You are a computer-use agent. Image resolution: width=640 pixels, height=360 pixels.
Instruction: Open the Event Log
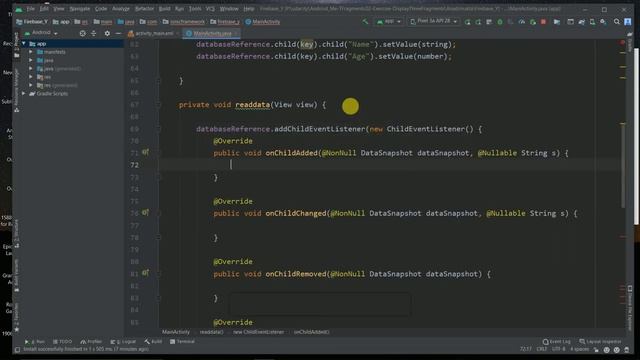coord(557,342)
